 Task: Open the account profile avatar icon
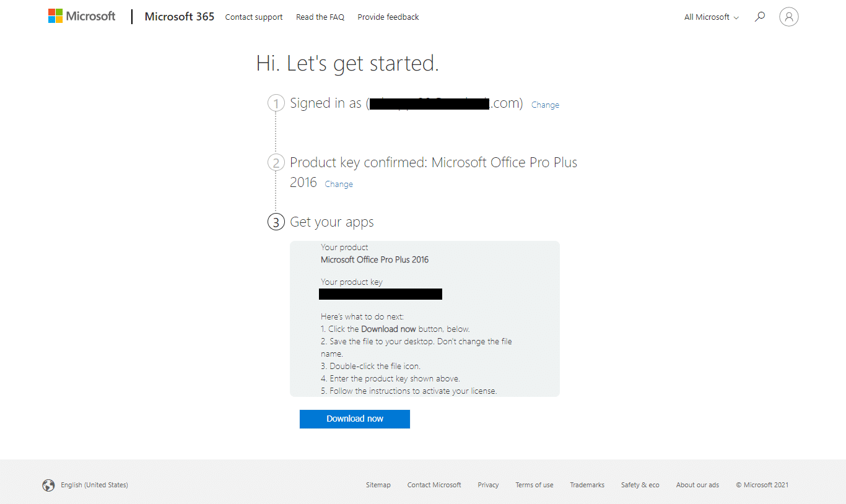789,17
